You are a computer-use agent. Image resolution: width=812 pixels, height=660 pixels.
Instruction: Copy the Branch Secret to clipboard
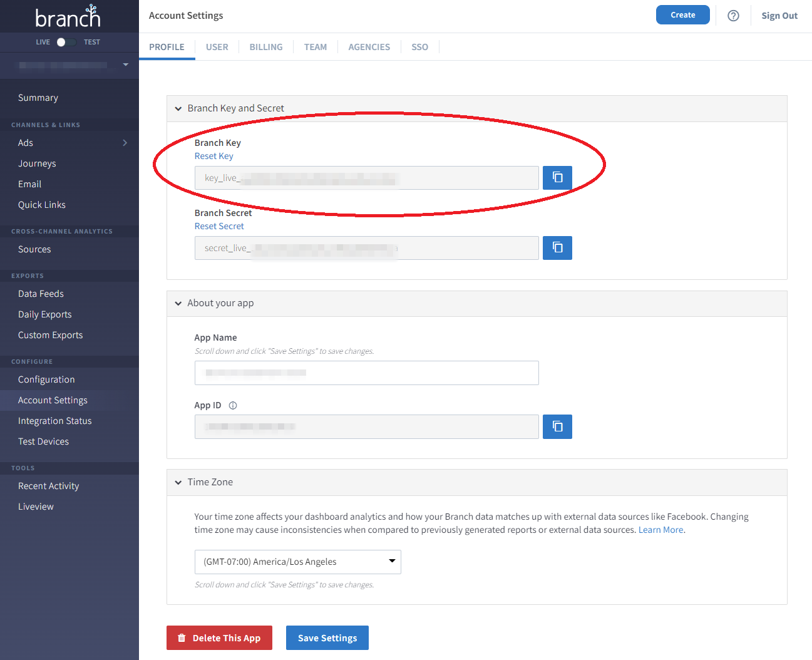(557, 247)
